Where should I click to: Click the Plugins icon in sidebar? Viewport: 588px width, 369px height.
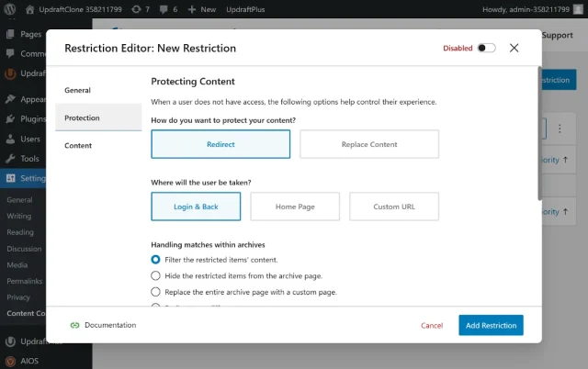pos(10,119)
